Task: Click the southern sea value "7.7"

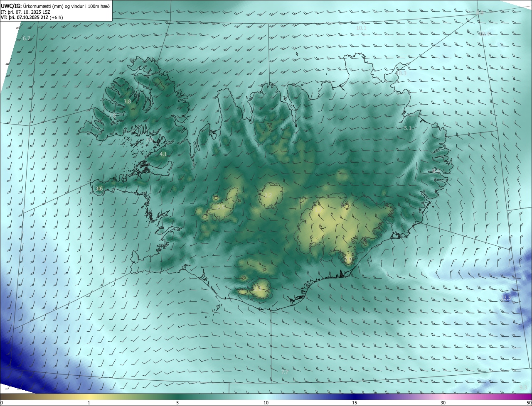Action: point(285,372)
